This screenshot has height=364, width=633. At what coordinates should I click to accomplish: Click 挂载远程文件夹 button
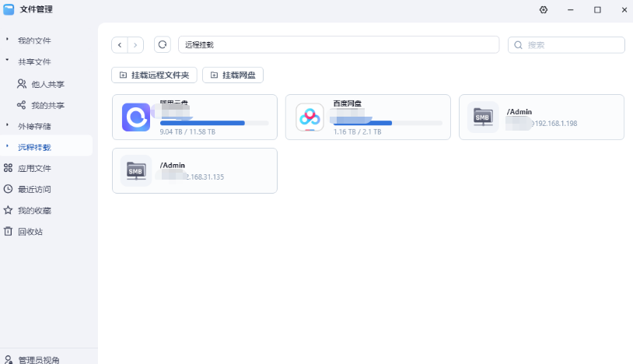[154, 75]
